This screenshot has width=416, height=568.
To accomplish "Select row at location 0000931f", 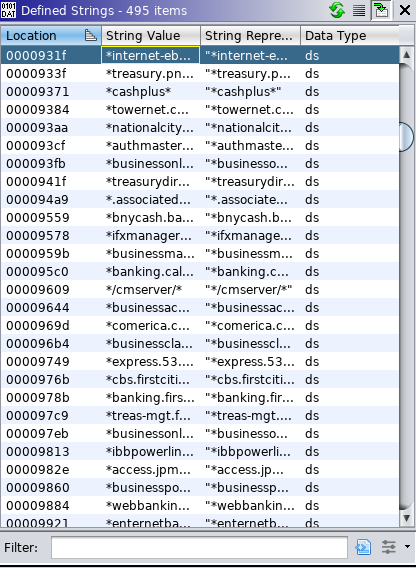I will 199,55.
